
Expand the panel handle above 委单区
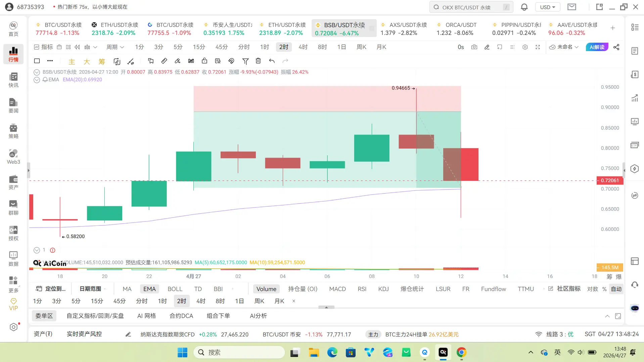(x=326, y=307)
